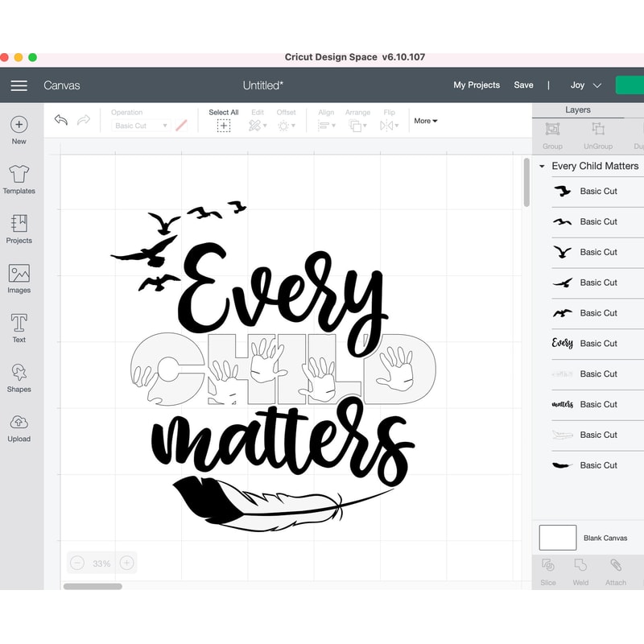The height and width of the screenshot is (644, 644).
Task: Collapse the Every Child Matters group
Action: (x=542, y=166)
